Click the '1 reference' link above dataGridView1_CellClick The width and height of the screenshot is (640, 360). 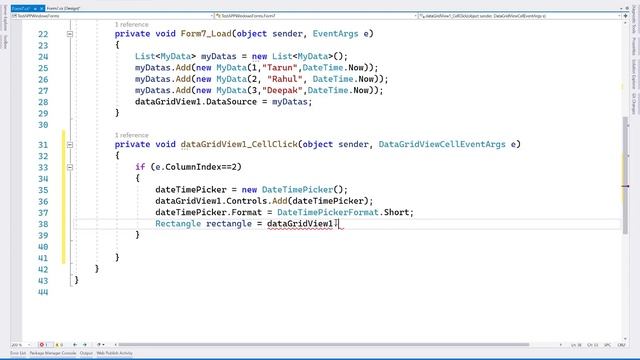pyautogui.click(x=131, y=135)
